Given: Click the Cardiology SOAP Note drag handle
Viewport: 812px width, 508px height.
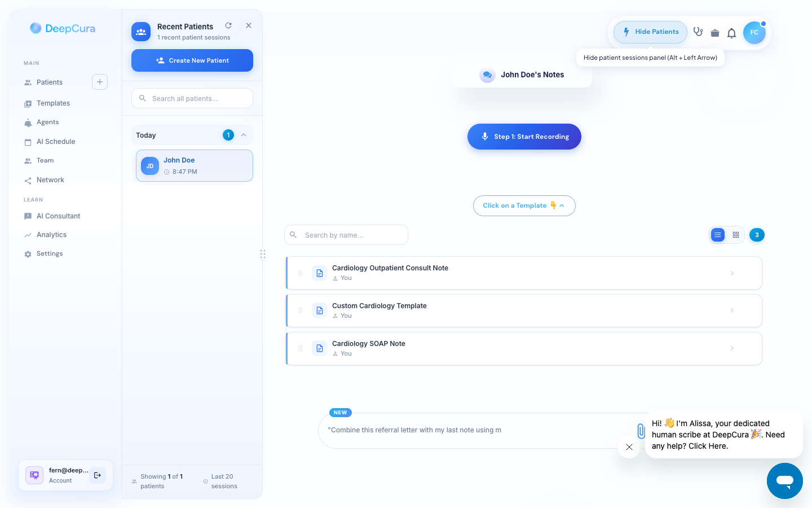Looking at the screenshot, I should click(301, 348).
